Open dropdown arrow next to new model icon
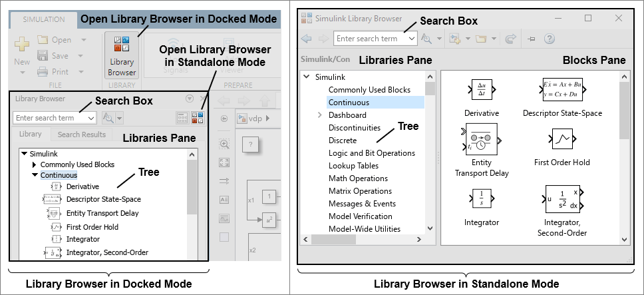This screenshot has width=644, height=295. click(x=468, y=39)
